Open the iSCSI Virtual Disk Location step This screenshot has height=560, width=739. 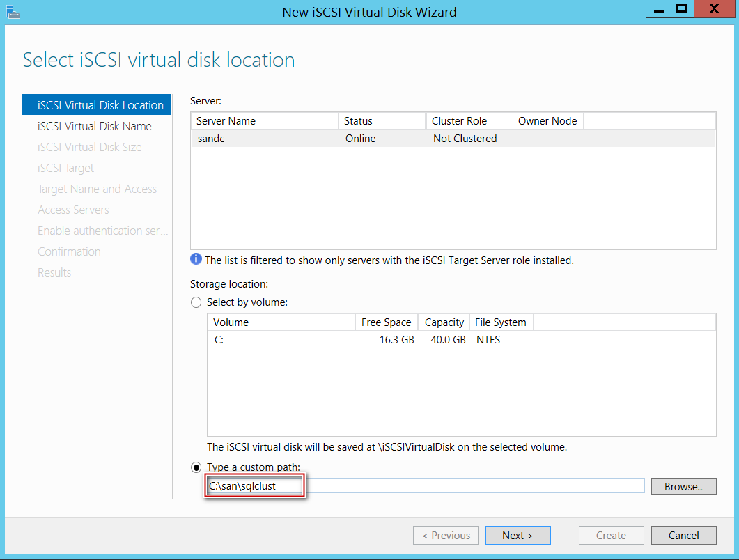click(x=100, y=105)
